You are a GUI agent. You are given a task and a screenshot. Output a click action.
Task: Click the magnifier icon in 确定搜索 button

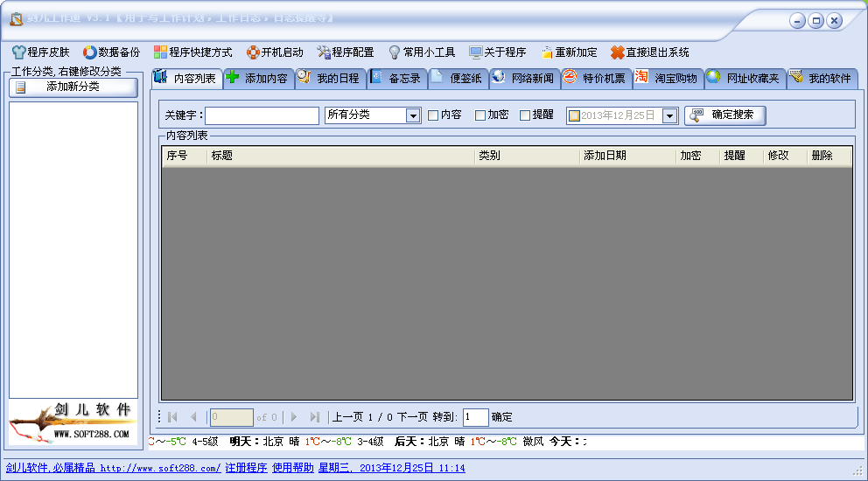[x=696, y=115]
